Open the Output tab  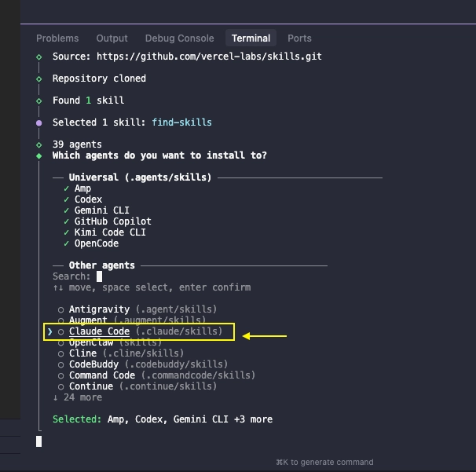112,38
